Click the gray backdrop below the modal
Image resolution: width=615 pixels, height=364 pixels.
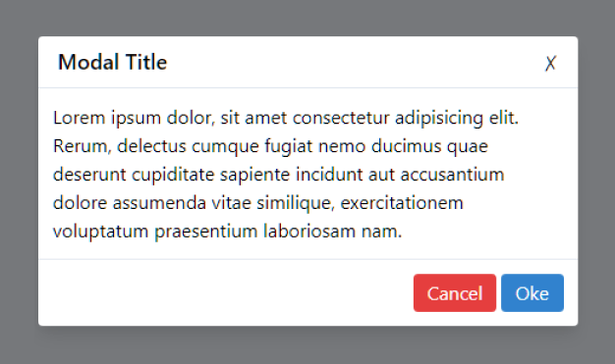(x=307, y=345)
